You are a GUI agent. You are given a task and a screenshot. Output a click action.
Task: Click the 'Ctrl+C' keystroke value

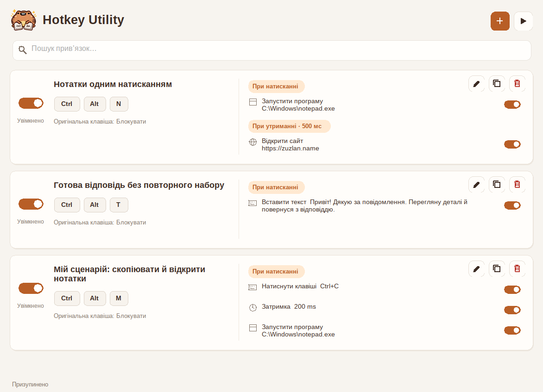click(329, 286)
